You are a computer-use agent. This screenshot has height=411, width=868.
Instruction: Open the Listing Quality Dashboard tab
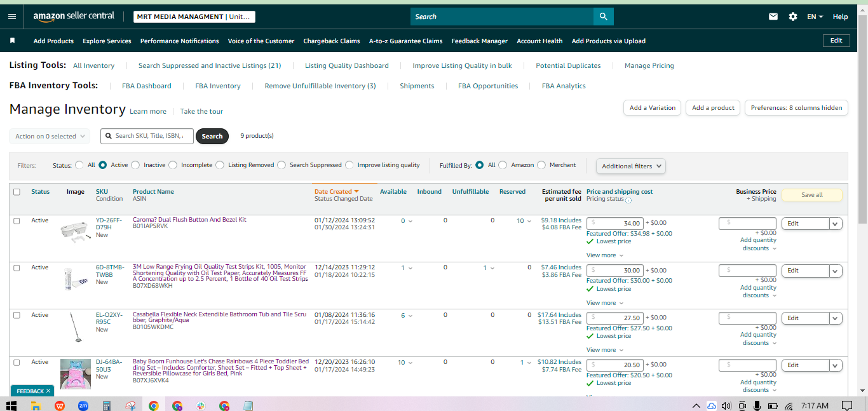point(347,65)
